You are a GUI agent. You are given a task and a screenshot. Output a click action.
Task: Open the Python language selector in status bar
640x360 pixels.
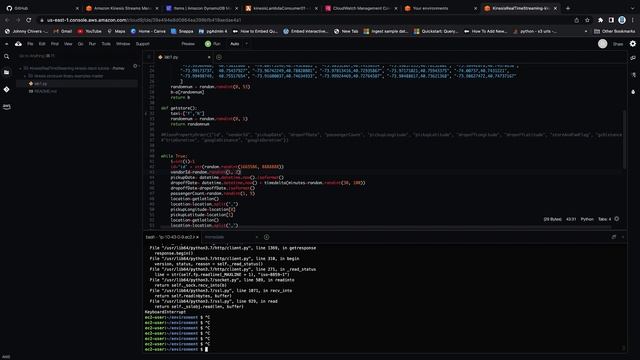[587, 219]
